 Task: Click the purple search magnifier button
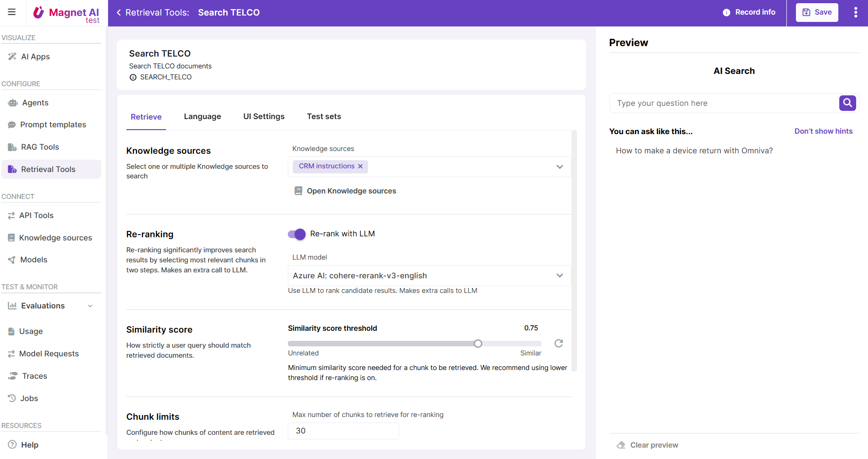pos(847,103)
